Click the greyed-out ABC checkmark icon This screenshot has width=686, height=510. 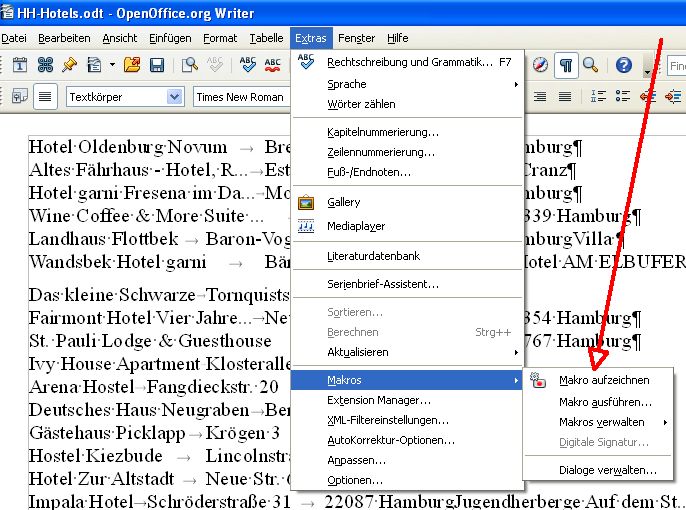(215, 65)
